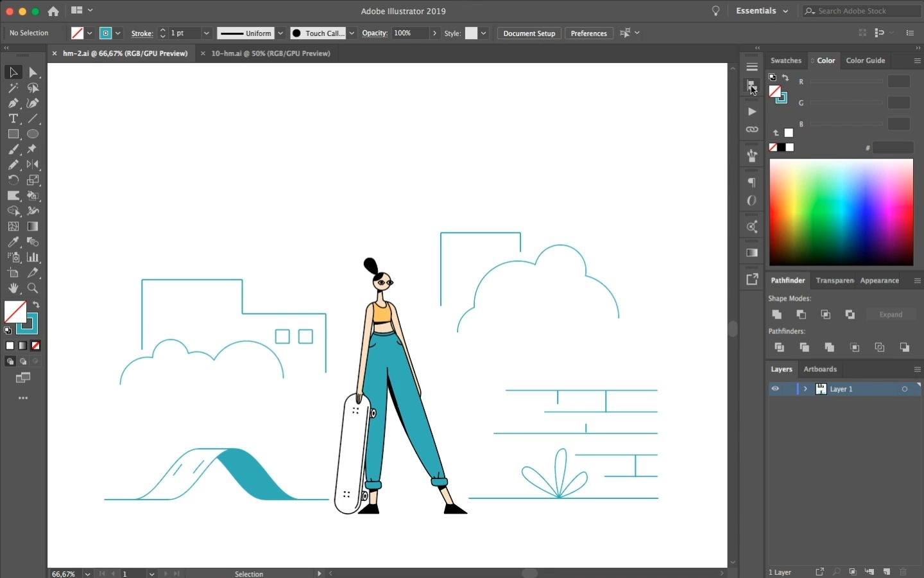Screen dimensions: 924x578
Task: Set paint mode to None in toolbar
Action: click(x=36, y=346)
